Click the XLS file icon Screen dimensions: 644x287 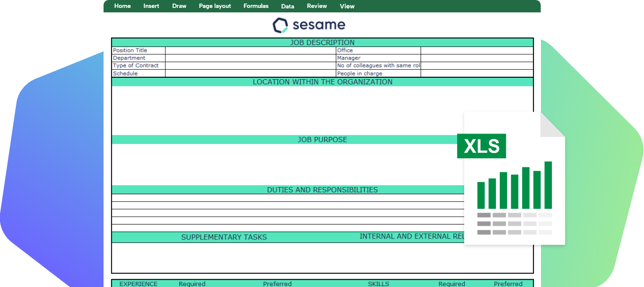pyautogui.click(x=482, y=145)
